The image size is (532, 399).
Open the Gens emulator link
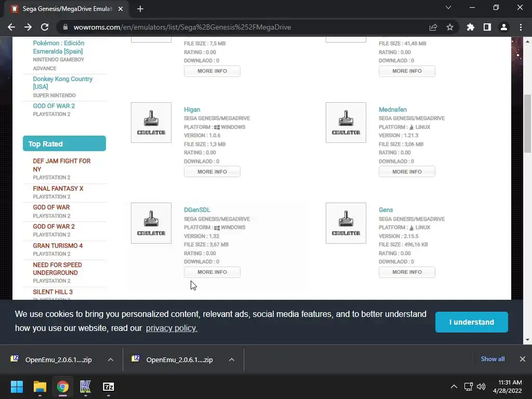pos(386,210)
